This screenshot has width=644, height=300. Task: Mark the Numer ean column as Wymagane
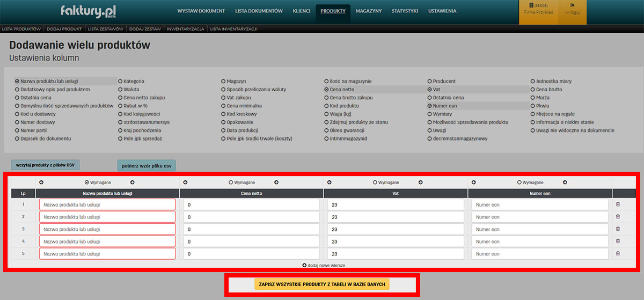519,182
